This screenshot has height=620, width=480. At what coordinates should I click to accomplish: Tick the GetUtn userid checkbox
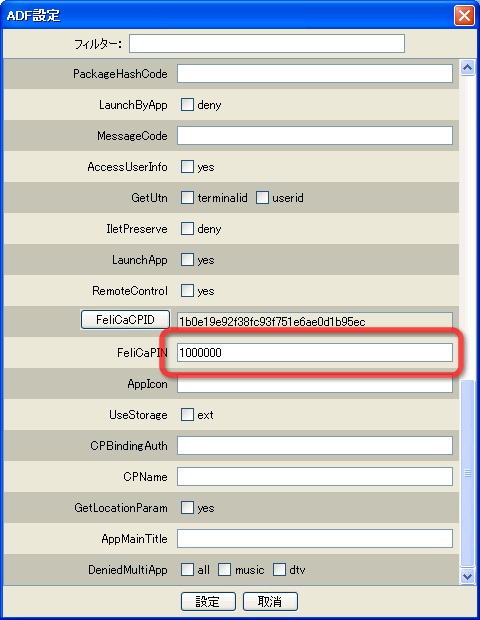pyautogui.click(x=262, y=197)
